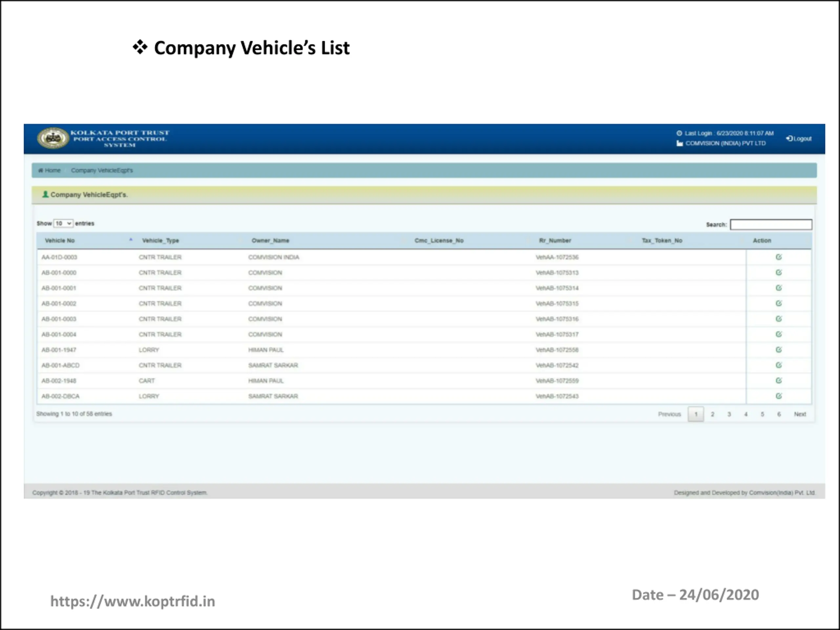Click the user icon in the Company VehicleEqpt's header
This screenshot has width=840, height=630.
coord(46,195)
